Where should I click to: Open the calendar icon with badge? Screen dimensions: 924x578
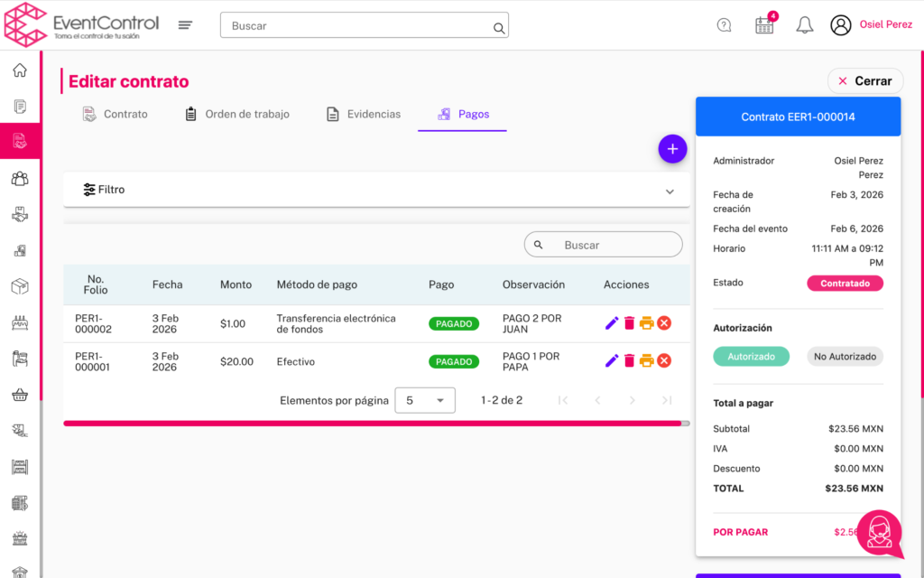[764, 25]
